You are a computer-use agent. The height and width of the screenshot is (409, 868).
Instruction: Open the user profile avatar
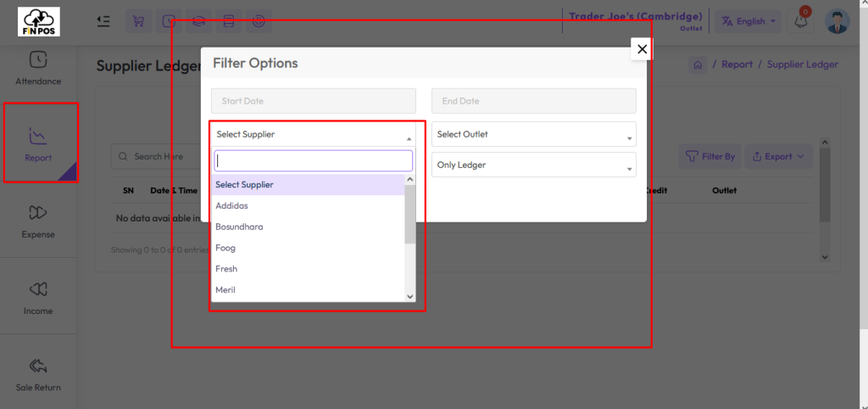(x=837, y=21)
